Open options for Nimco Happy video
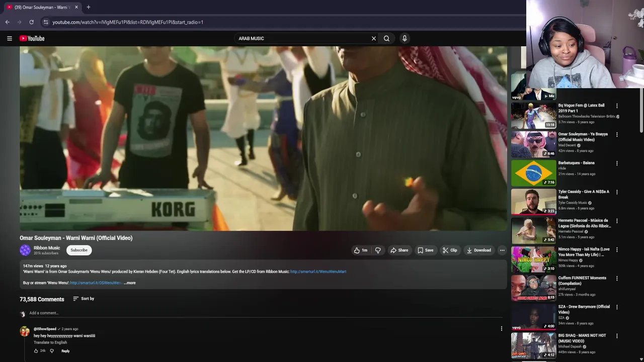Image resolution: width=644 pixels, height=362 pixels. tap(617, 249)
